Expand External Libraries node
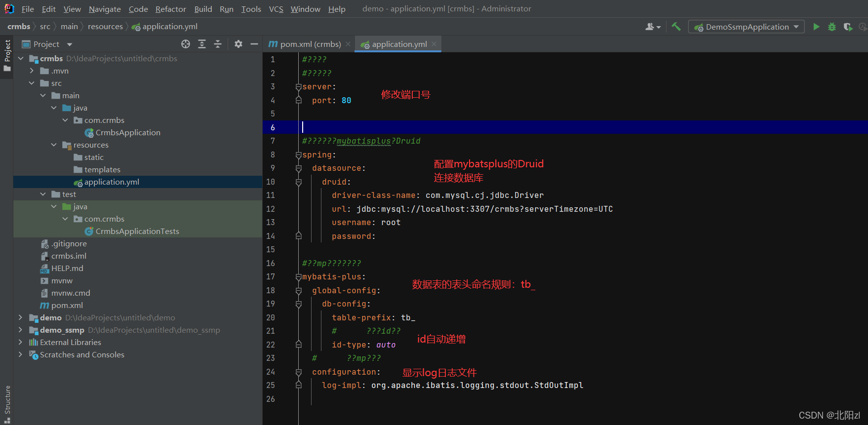The height and width of the screenshot is (425, 868). point(20,342)
